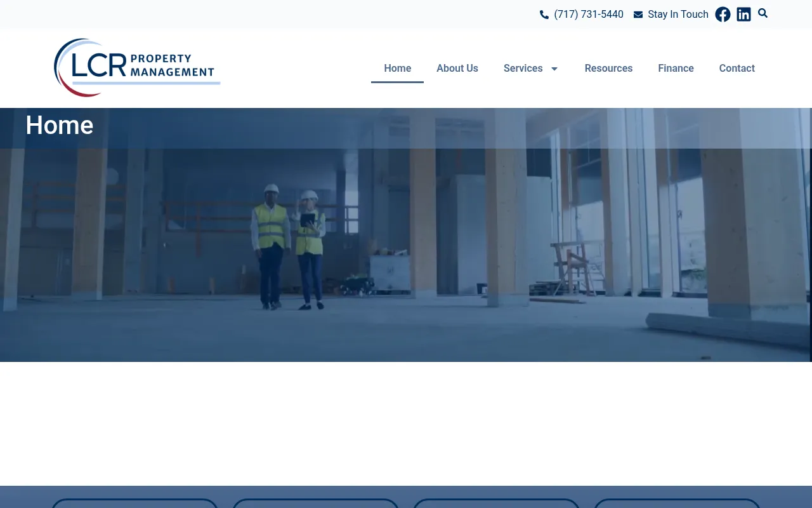The height and width of the screenshot is (508, 812).
Task: Open the Services menu label
Action: [523, 68]
